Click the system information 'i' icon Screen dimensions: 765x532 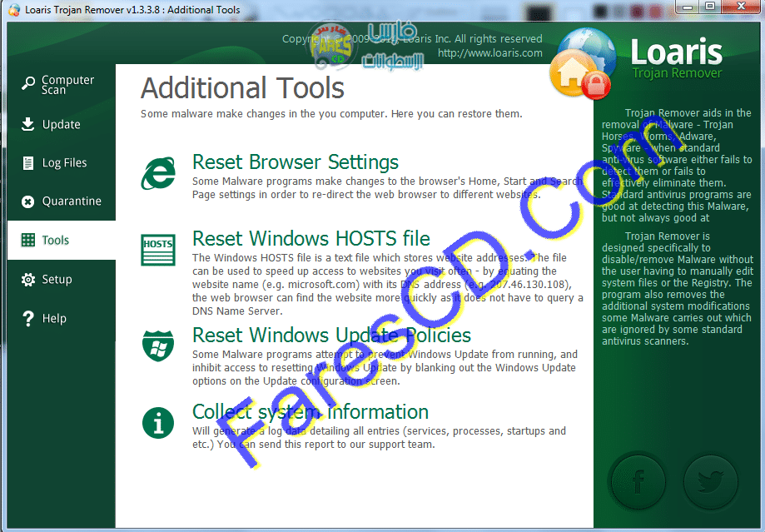pyautogui.click(x=158, y=423)
